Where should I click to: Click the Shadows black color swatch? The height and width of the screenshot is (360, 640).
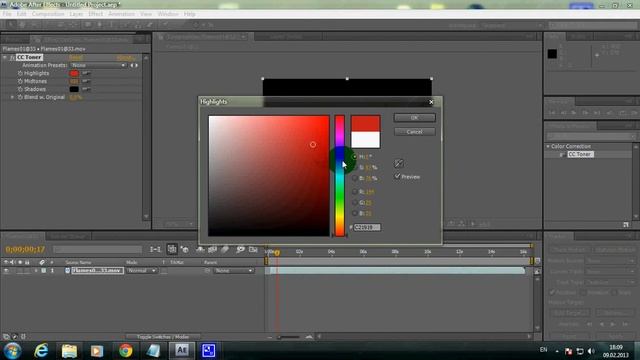point(74,89)
